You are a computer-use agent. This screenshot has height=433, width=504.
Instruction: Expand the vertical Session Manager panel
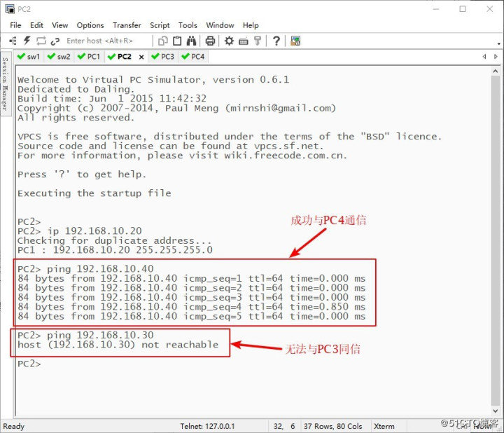(x=5, y=84)
